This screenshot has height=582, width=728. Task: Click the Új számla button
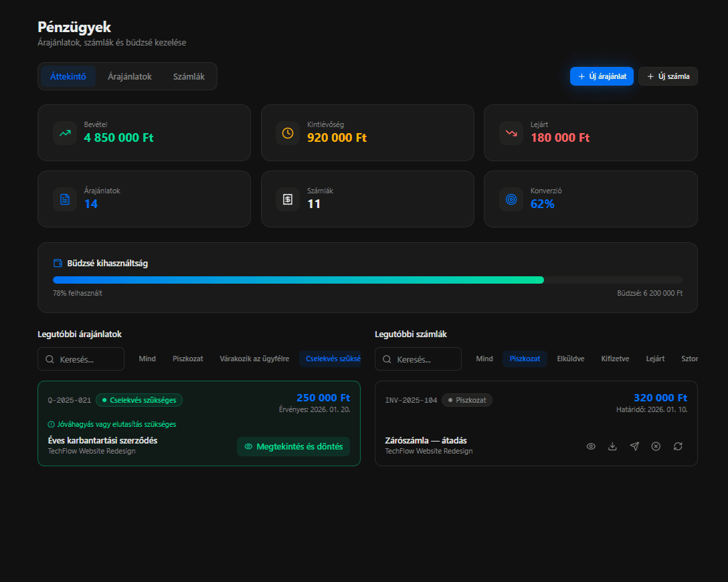coord(668,76)
